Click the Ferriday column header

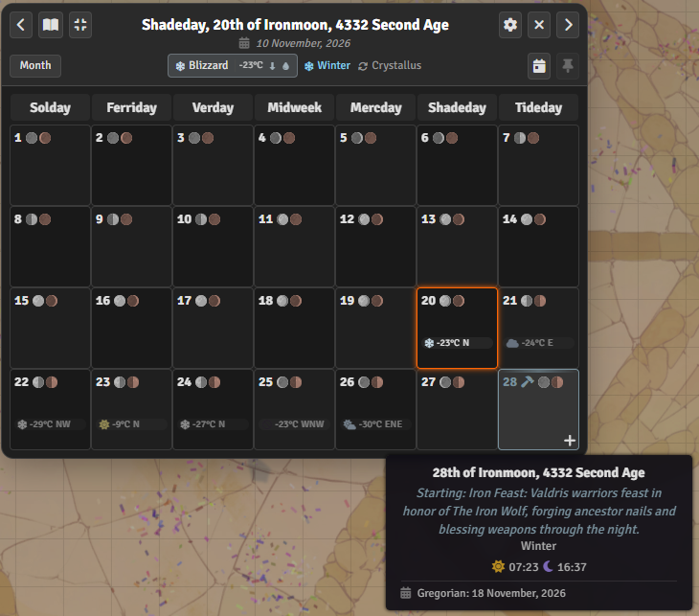131,107
